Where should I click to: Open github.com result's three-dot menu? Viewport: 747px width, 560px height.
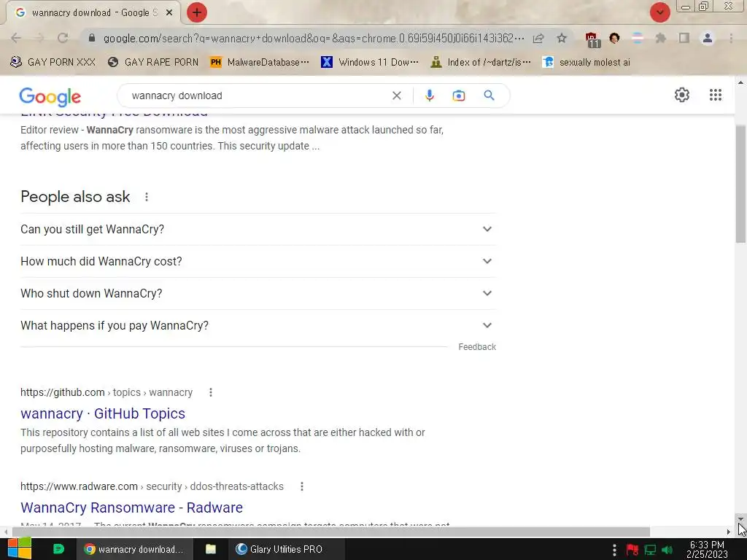pyautogui.click(x=211, y=392)
